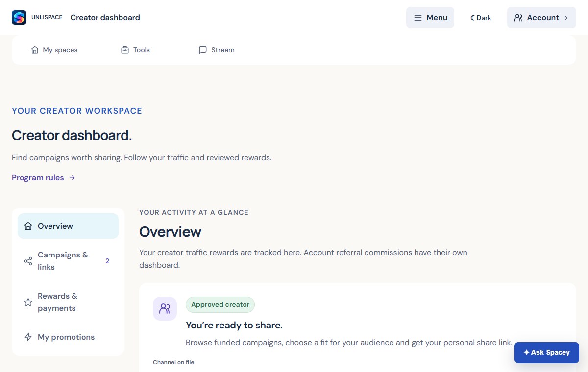Click the Approved creator badge

click(x=220, y=304)
